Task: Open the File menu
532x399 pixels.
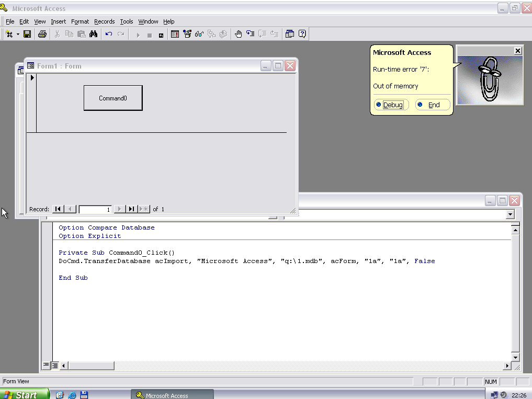Action: (10, 21)
